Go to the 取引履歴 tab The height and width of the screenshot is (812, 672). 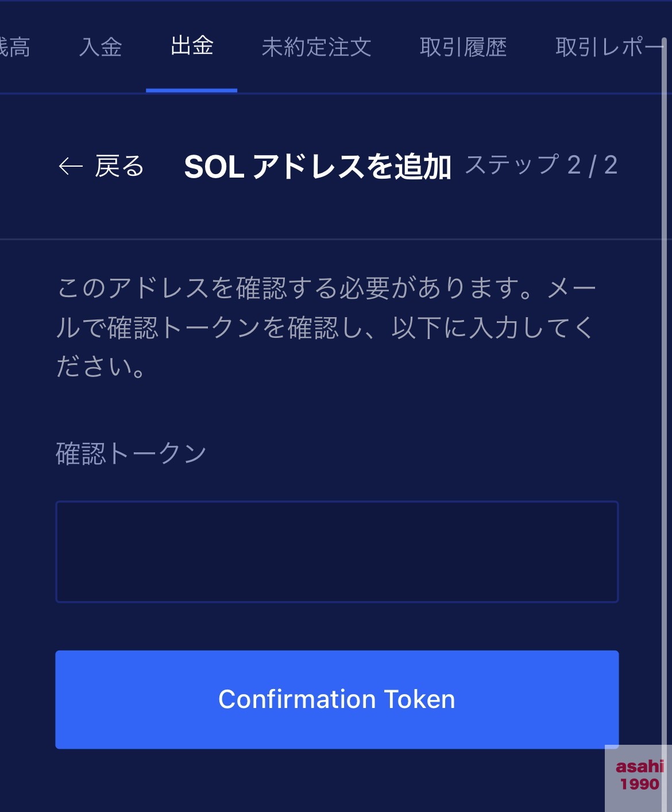click(463, 47)
